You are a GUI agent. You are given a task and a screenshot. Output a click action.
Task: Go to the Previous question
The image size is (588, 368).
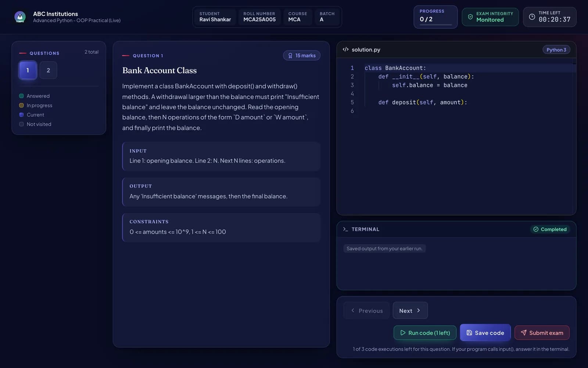tap(366, 311)
